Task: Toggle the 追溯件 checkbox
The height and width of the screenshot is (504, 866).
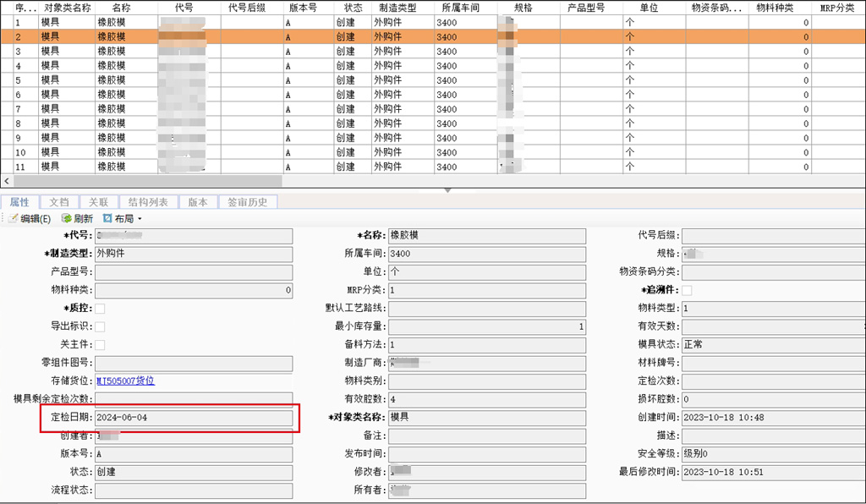Action: click(x=687, y=291)
